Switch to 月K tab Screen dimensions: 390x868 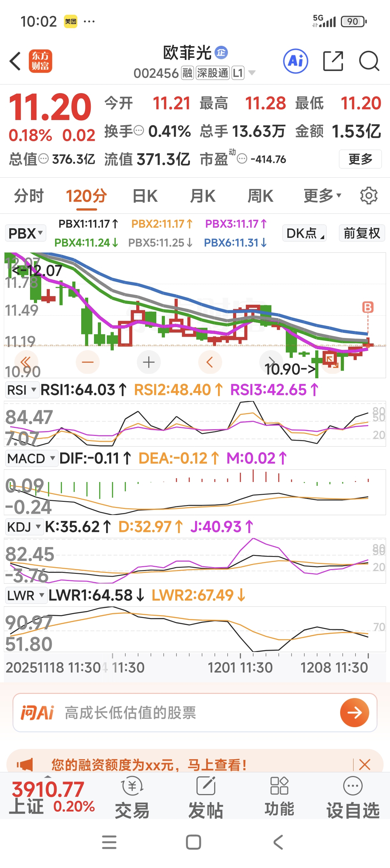click(x=203, y=196)
